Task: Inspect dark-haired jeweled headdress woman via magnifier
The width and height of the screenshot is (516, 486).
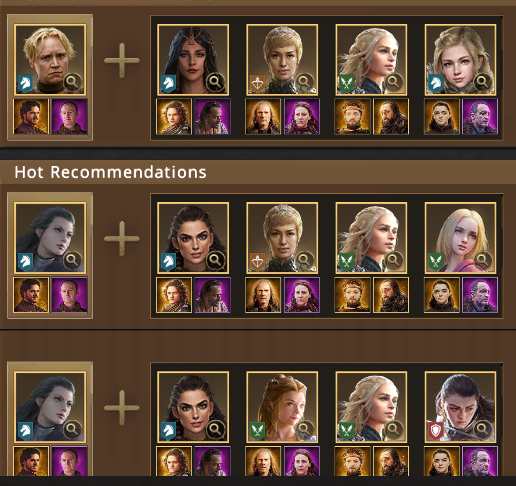Action: tap(215, 82)
